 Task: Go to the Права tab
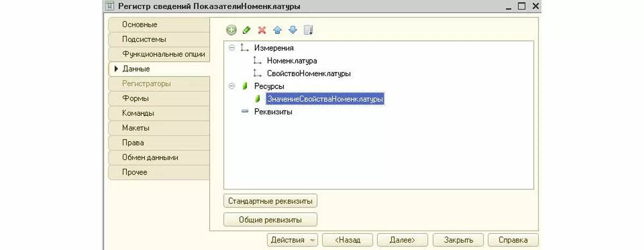click(x=133, y=143)
